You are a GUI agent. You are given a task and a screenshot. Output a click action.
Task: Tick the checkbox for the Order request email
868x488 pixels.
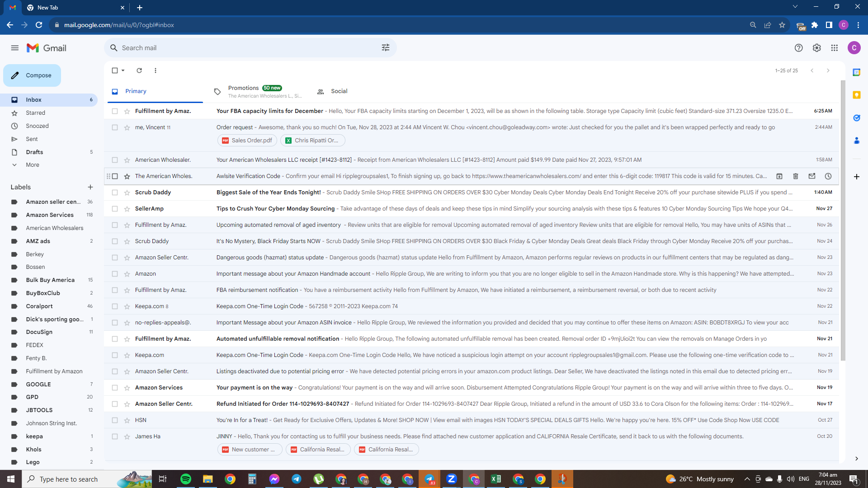(x=115, y=127)
